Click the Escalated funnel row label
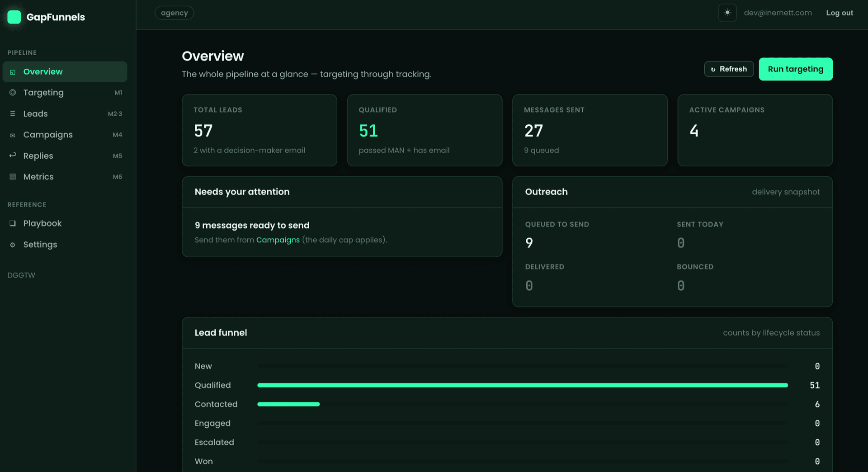Viewport: 868px width, 472px height. point(214,442)
